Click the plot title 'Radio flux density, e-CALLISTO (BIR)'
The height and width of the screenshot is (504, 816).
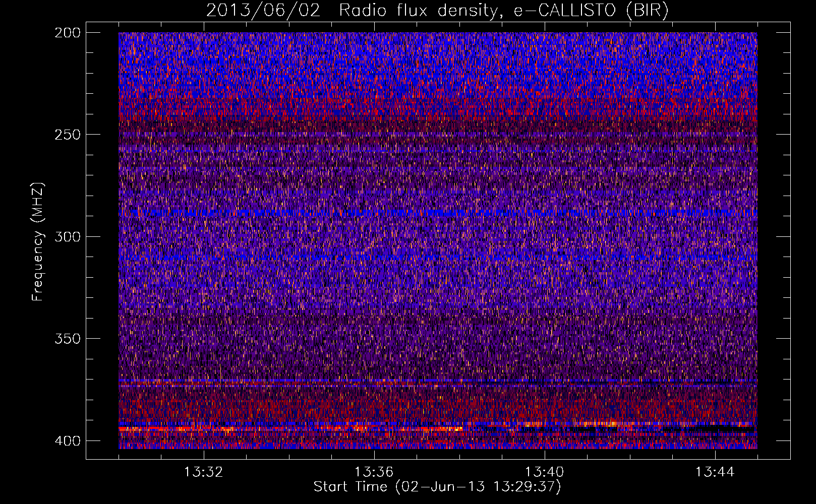tap(503, 10)
